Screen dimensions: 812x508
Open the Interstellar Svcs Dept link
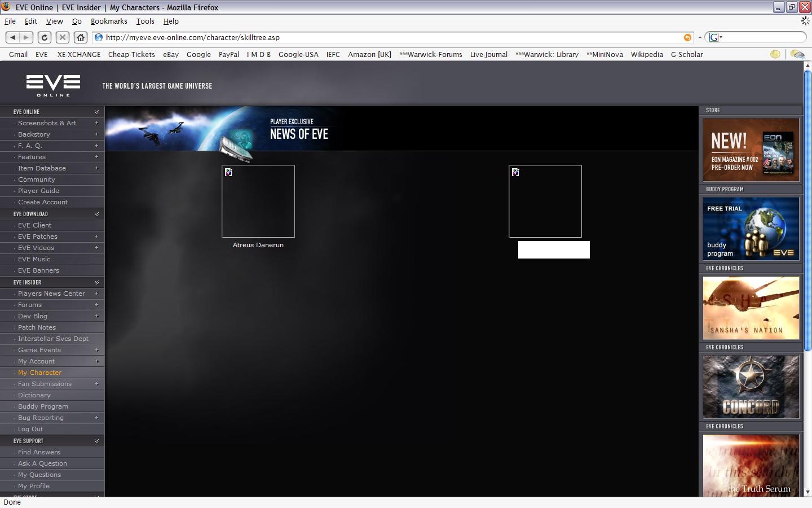click(53, 339)
